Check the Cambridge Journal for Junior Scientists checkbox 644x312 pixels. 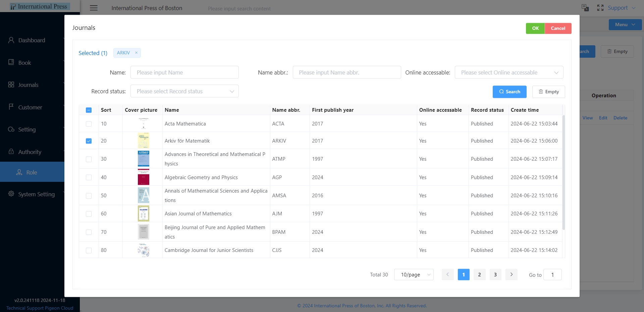(x=89, y=250)
